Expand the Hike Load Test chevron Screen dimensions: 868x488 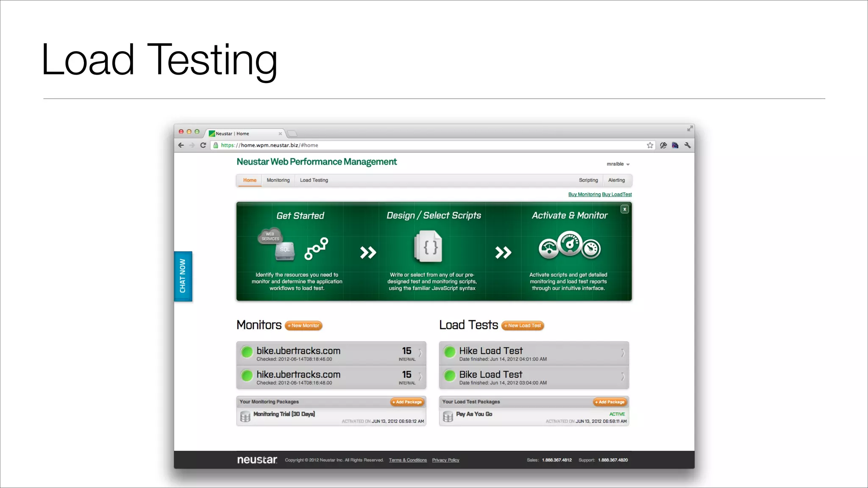point(623,353)
